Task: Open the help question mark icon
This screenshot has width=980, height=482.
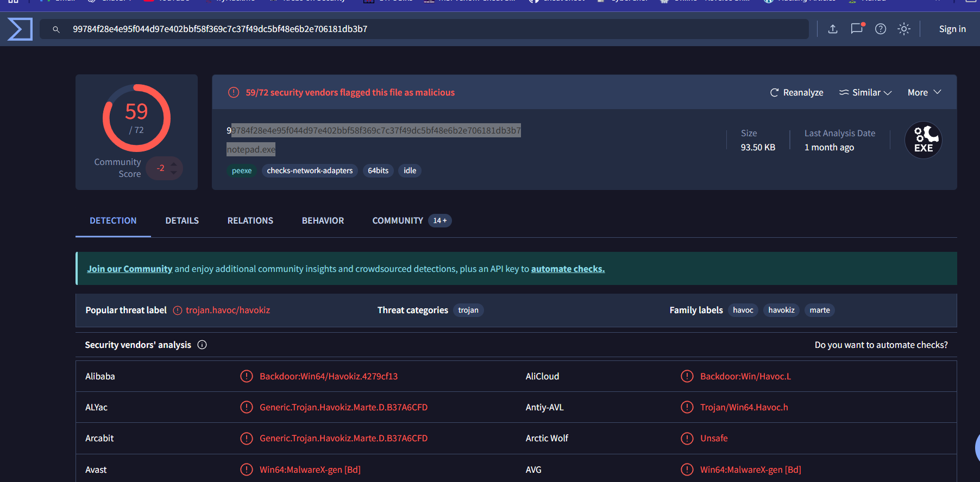Action: click(x=881, y=29)
